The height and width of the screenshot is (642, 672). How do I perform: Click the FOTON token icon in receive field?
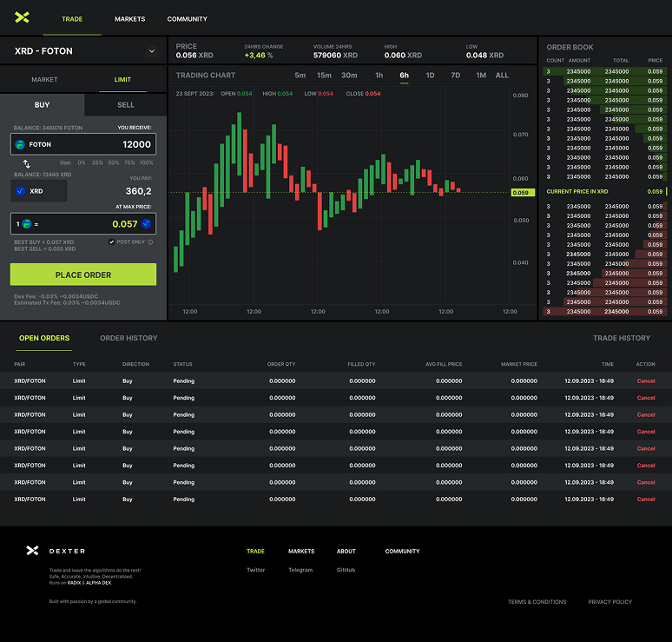(20, 144)
